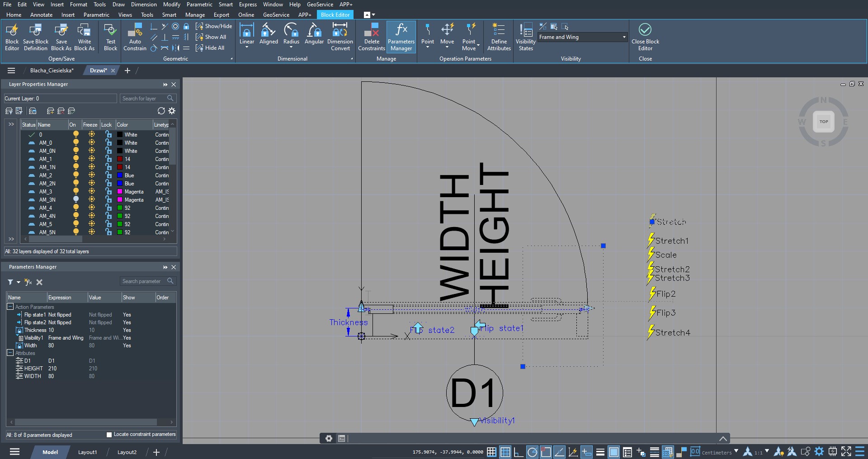
Task: Click Write Block As icon
Action: pos(84,37)
